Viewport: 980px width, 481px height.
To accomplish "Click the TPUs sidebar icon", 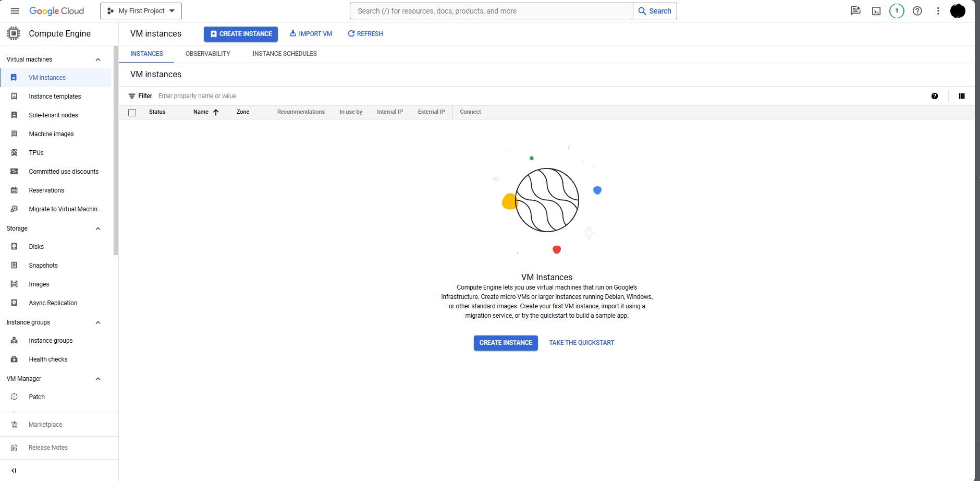I will [14, 153].
